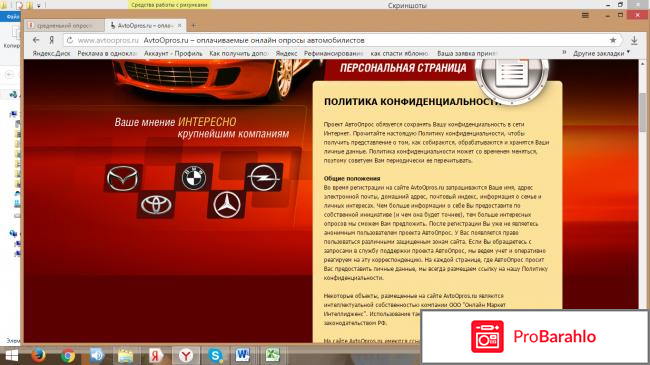The height and width of the screenshot is (365, 650).
Task: Open the Windows Start button
Action: (x=11, y=355)
